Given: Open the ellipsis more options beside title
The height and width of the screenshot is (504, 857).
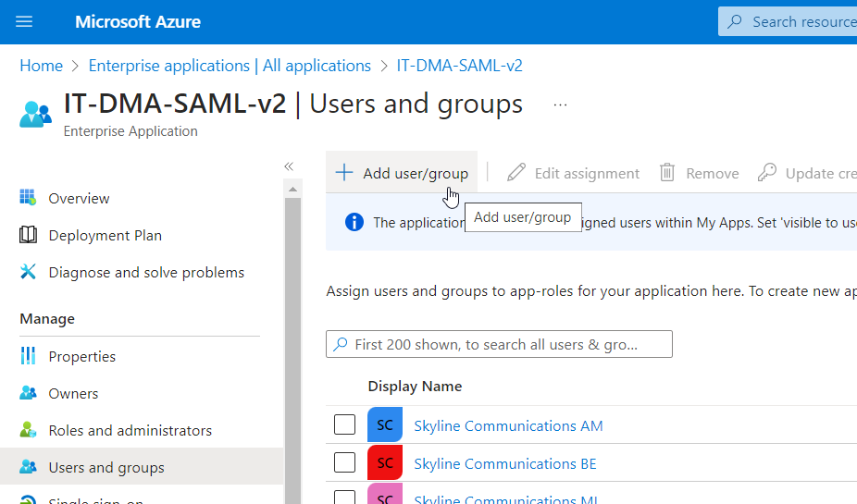Looking at the screenshot, I should [560, 104].
